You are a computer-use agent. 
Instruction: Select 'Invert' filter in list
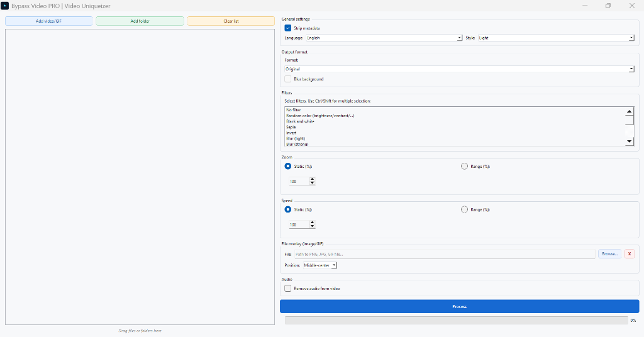[x=455, y=133]
